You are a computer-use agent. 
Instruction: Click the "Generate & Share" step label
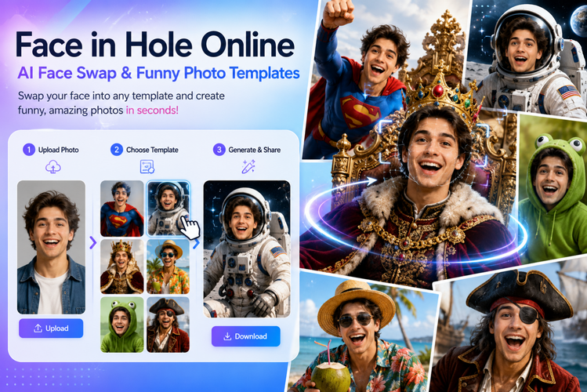coord(254,150)
